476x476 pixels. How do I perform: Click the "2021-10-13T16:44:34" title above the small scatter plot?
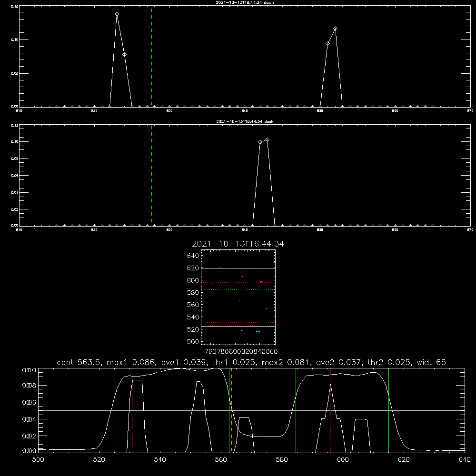coord(238,244)
